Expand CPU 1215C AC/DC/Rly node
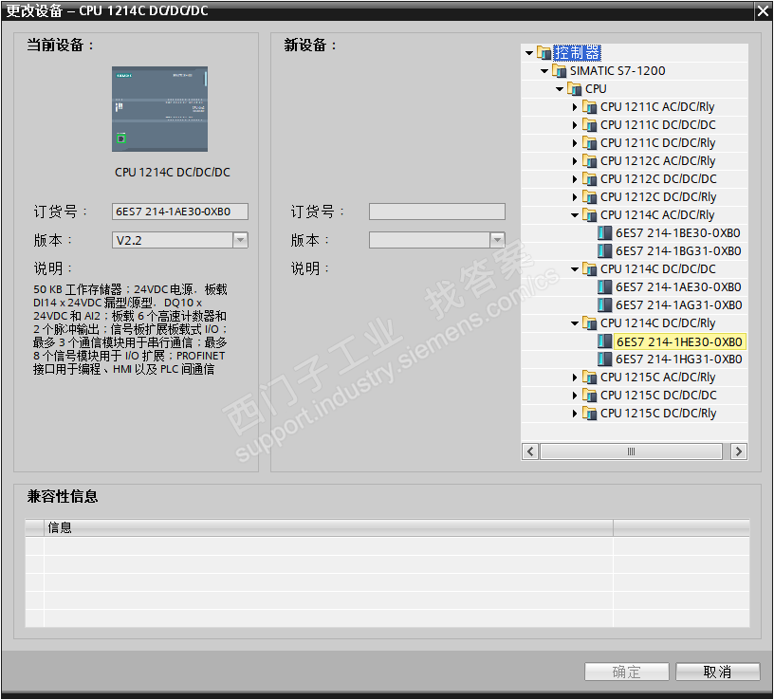Screen dimensions: 774x700 tap(575, 378)
